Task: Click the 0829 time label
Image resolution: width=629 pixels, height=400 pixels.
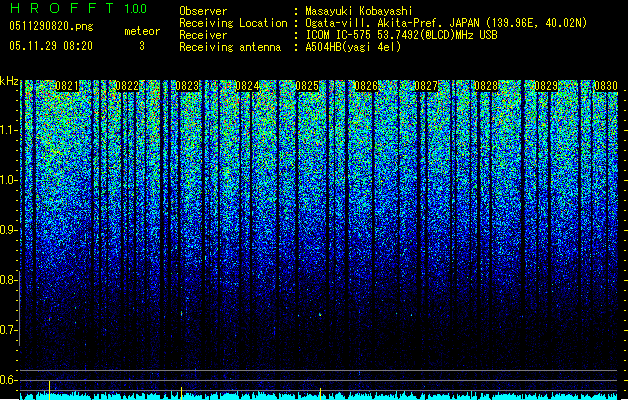Action: pyautogui.click(x=546, y=86)
